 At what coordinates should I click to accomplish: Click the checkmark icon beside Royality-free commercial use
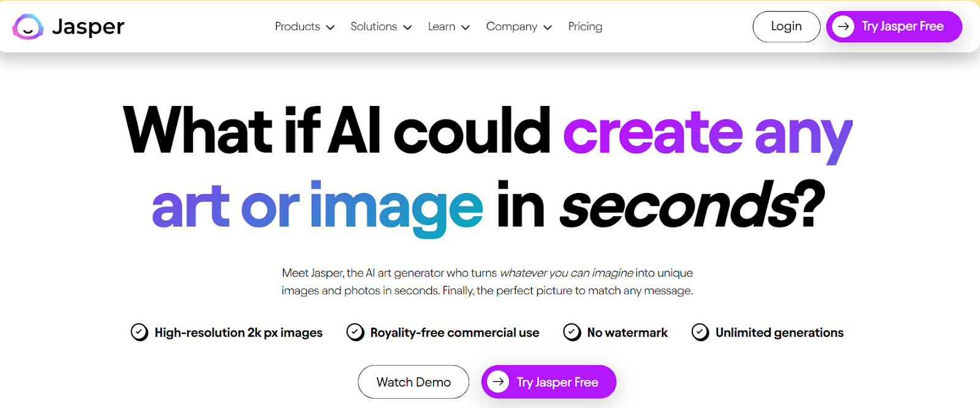coord(355,333)
